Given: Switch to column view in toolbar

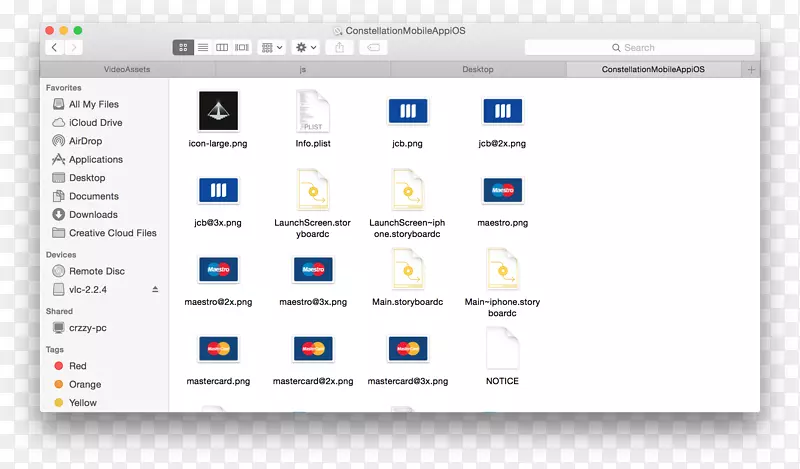Looking at the screenshot, I should point(222,47).
